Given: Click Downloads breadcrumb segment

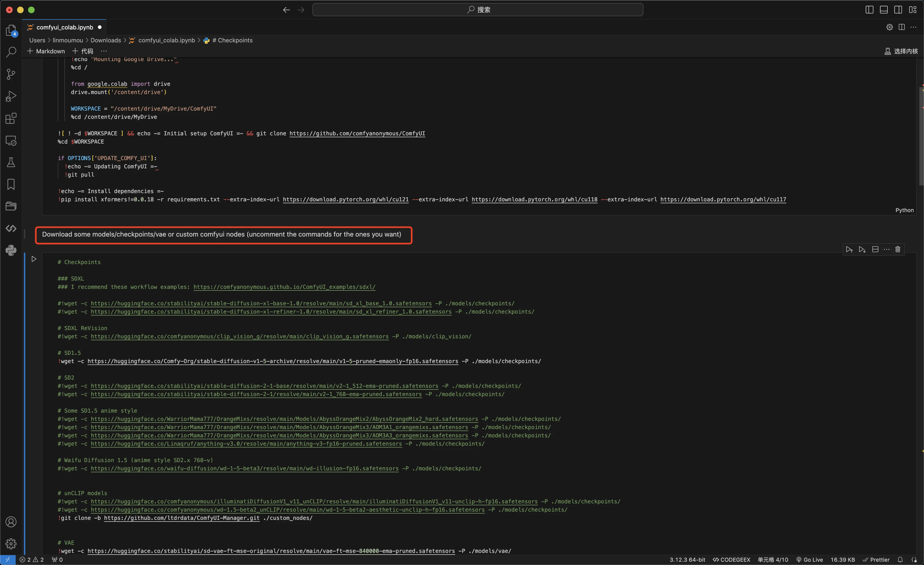Looking at the screenshot, I should pyautogui.click(x=106, y=40).
